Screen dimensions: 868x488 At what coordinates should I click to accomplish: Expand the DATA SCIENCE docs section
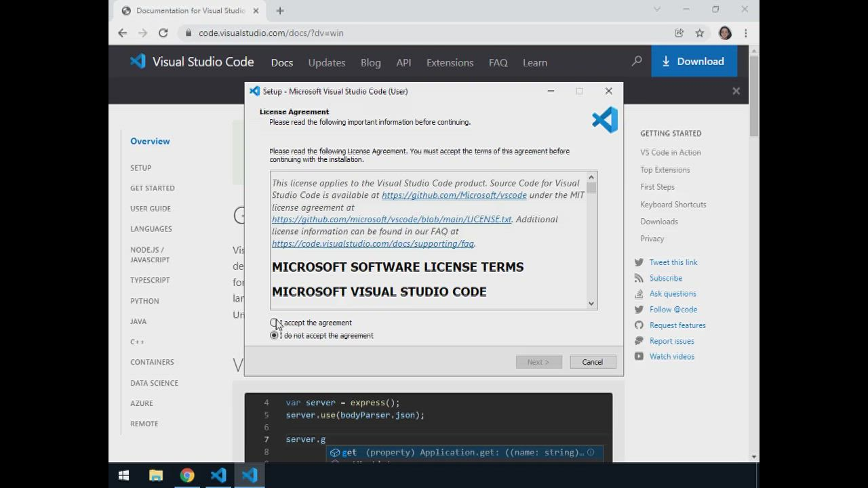(154, 383)
